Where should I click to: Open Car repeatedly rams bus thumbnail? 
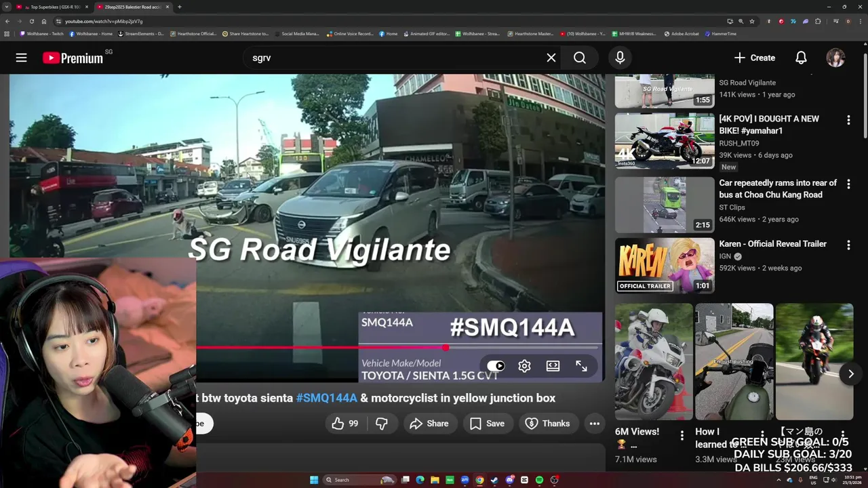pos(665,205)
